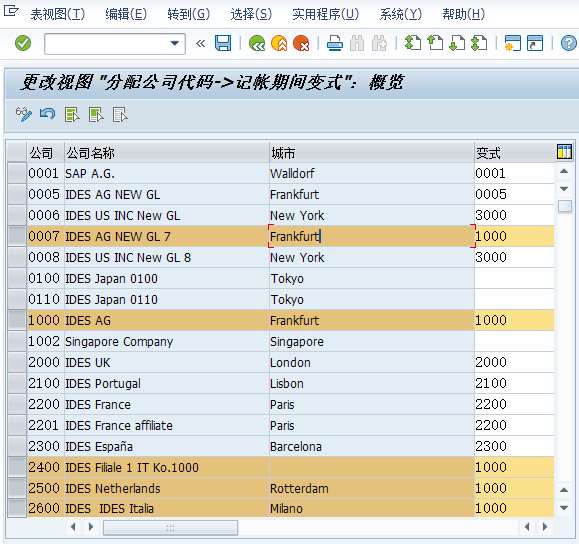The width and height of the screenshot is (579, 544).
Task: Expand the command field dropdown arrow
Action: 175,44
